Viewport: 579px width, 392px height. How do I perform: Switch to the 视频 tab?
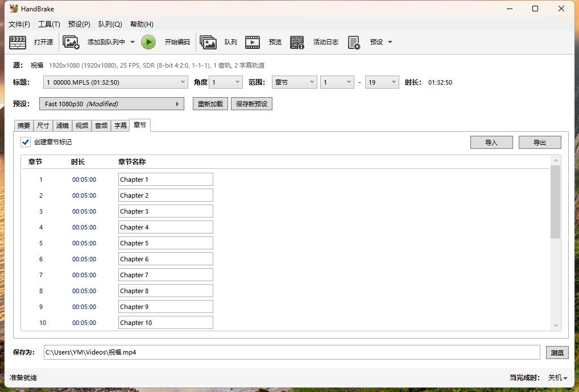(x=81, y=126)
